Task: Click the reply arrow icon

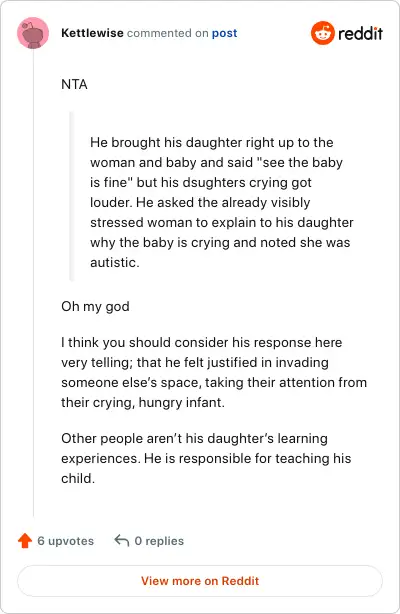Action: [121, 540]
